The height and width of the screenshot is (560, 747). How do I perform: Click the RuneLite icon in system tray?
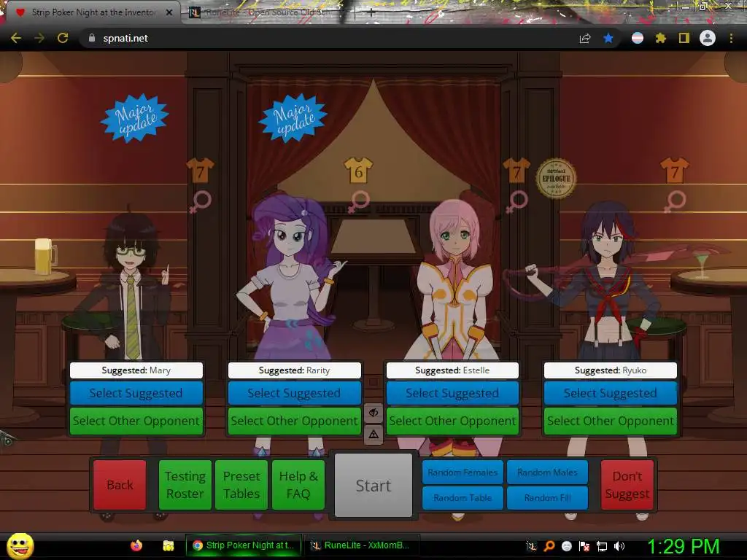tap(531, 546)
